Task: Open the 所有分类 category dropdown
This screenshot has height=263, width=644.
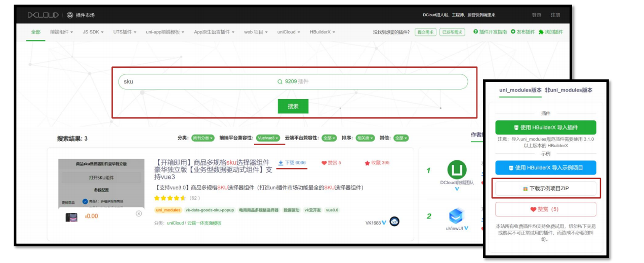Action: (x=203, y=138)
